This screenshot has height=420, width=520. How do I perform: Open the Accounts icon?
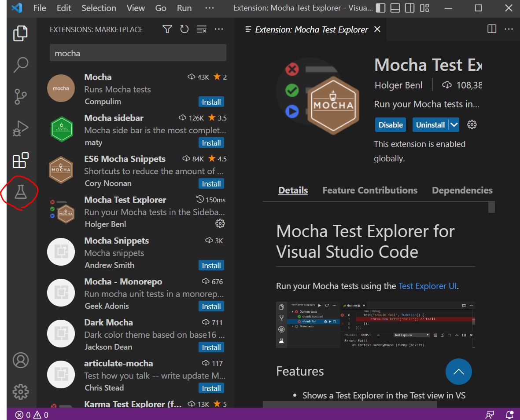tap(21, 360)
